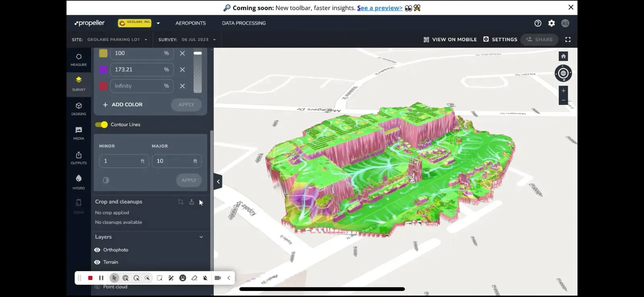Viewport: 644px width, 297px height.
Task: Click View on Mobile
Action: [450, 39]
